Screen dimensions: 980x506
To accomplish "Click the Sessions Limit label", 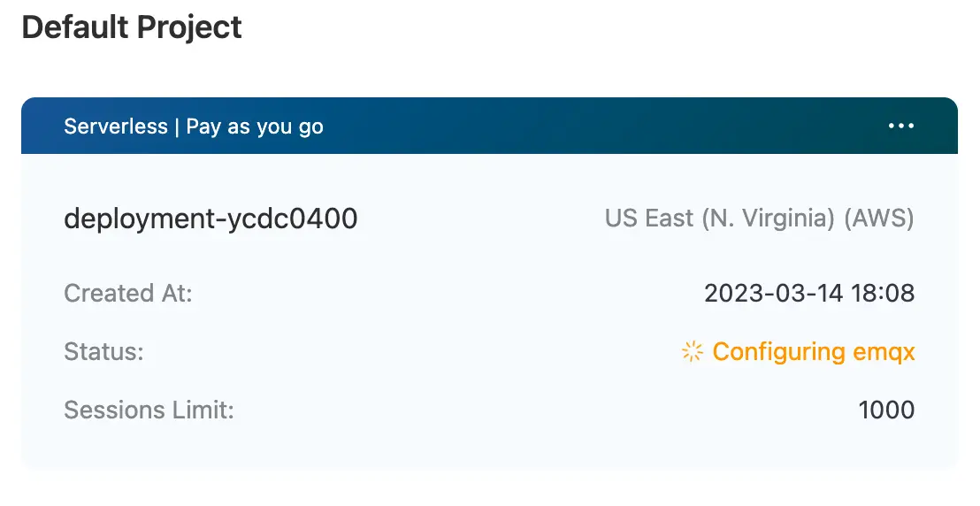I will click(x=149, y=410).
